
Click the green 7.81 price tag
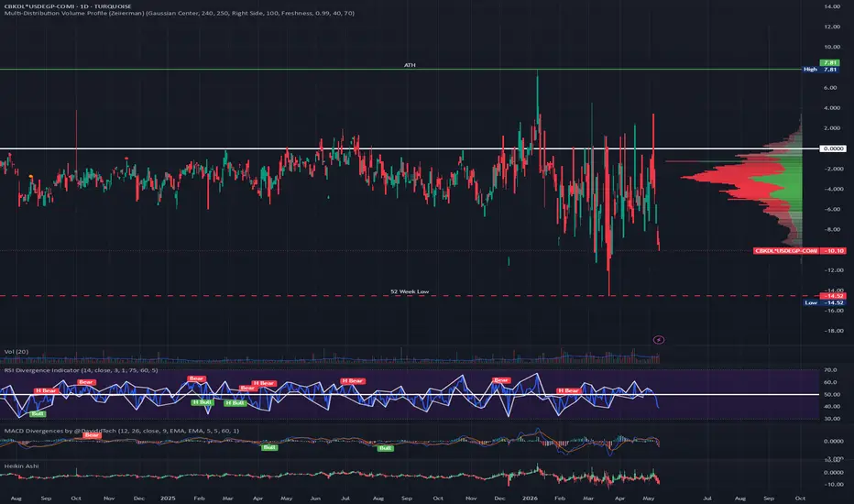(x=829, y=62)
